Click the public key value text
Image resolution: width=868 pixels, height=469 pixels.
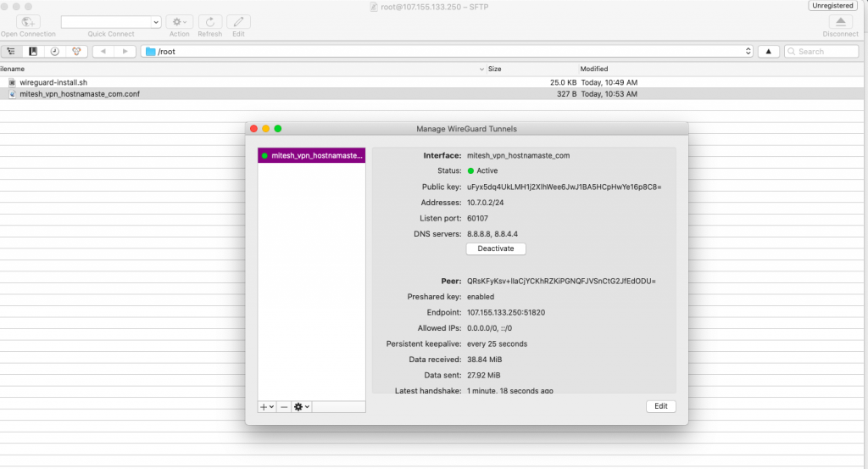pyautogui.click(x=564, y=187)
